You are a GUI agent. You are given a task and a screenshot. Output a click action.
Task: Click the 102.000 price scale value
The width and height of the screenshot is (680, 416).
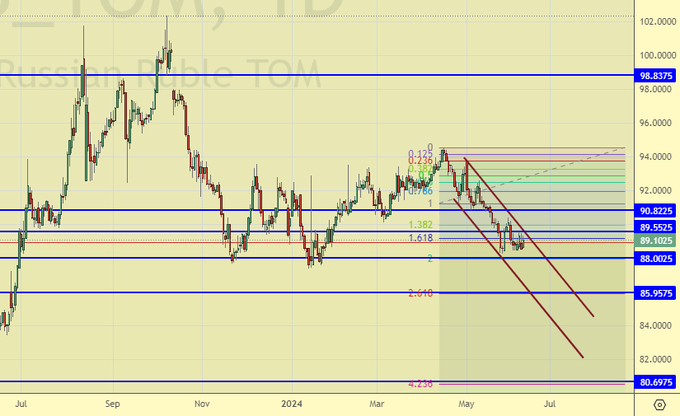click(654, 21)
